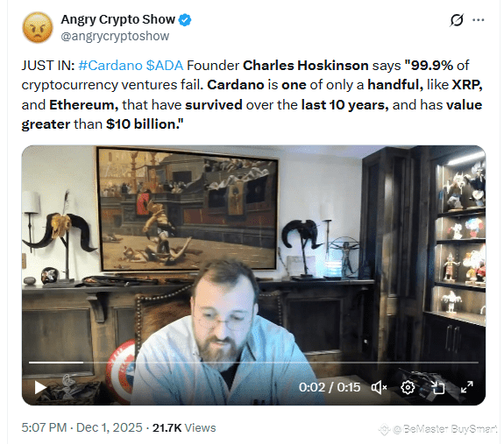Image resolution: width=504 pixels, height=444 pixels.
Task: Click the Grok slashed-circle icon
Action: pyautogui.click(x=457, y=20)
